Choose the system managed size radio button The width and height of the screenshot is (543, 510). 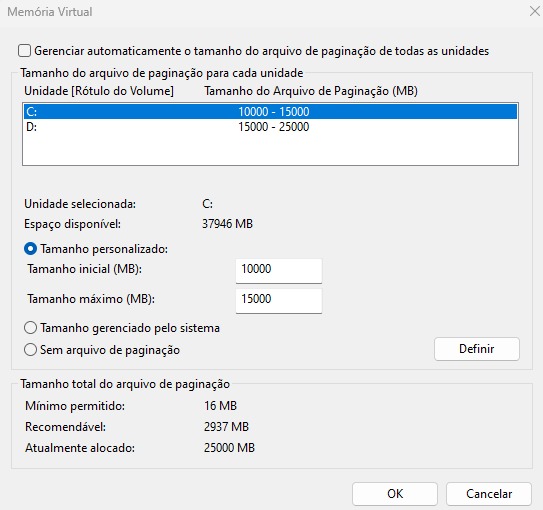[30, 328]
